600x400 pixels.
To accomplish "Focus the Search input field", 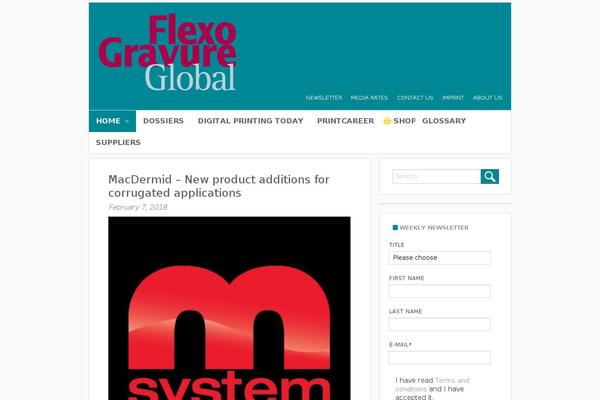I will pos(437,176).
